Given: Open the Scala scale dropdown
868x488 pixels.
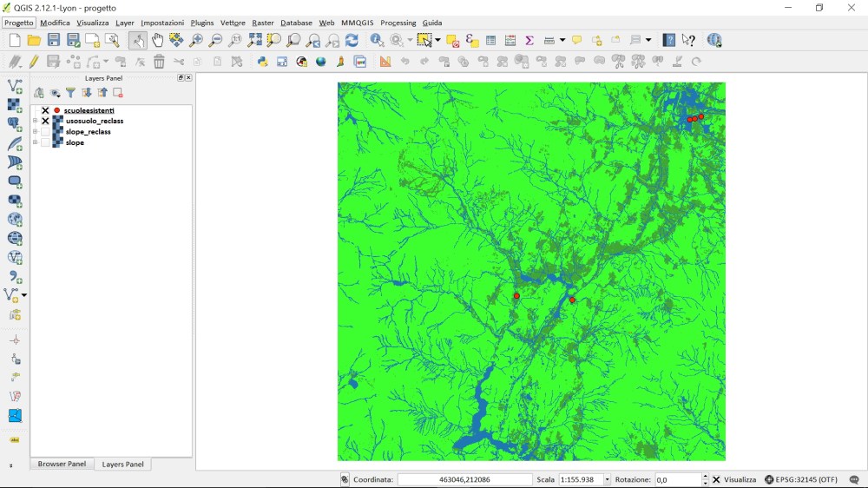Looking at the screenshot, I should (x=607, y=479).
